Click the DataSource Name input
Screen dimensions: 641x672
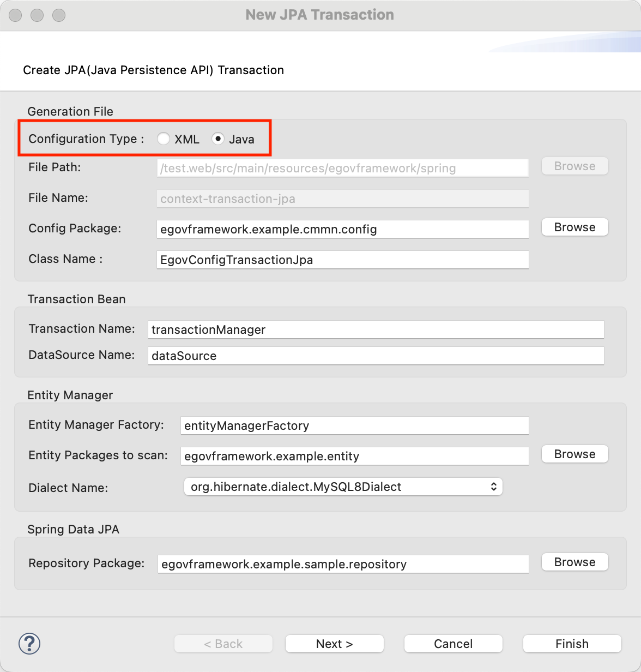(x=376, y=356)
